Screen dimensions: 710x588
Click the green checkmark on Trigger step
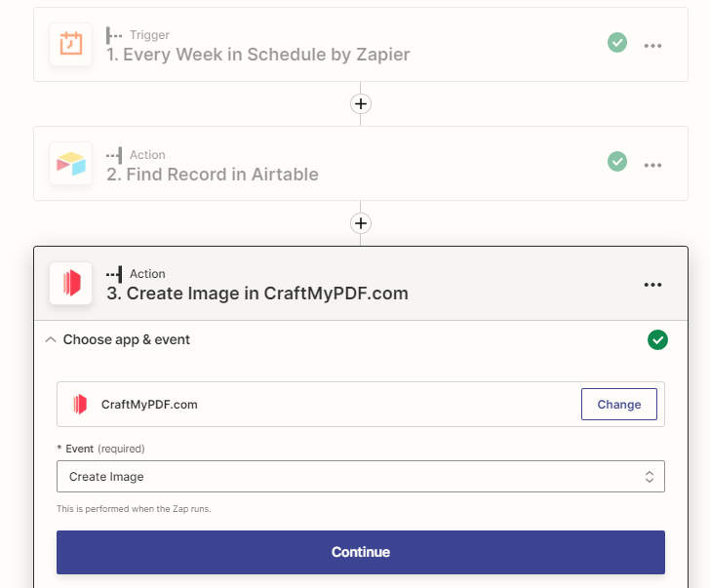pos(617,43)
